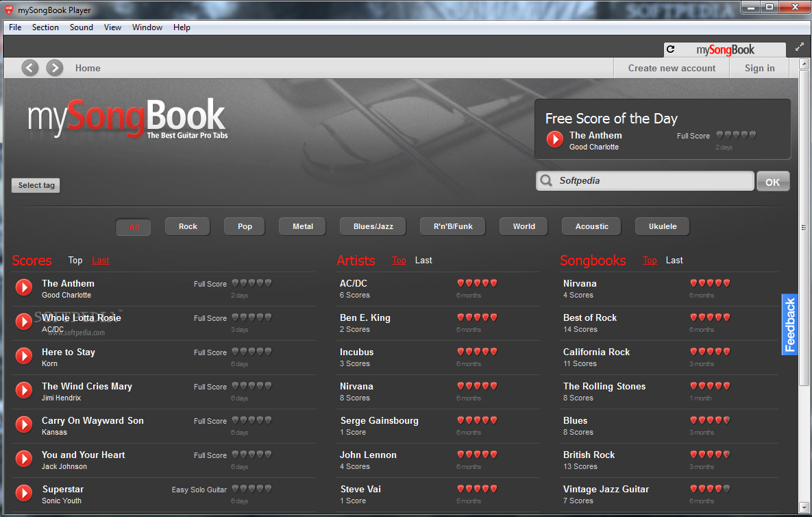Filter by the Blues/Jazz genre

click(x=373, y=226)
